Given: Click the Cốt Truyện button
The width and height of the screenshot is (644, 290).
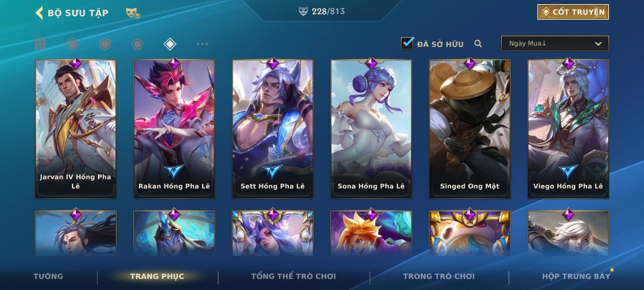Looking at the screenshot, I should 573,12.
